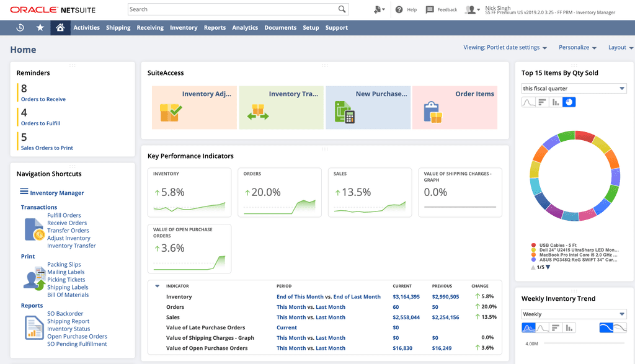The image size is (635, 364).
Task: Open the 'this fiscal quarter' dropdown
Action: pos(574,88)
